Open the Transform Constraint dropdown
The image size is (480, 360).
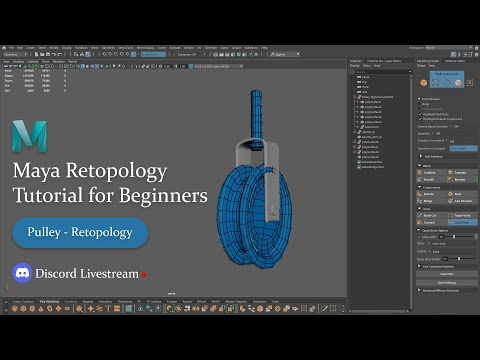pyautogui.click(x=463, y=148)
